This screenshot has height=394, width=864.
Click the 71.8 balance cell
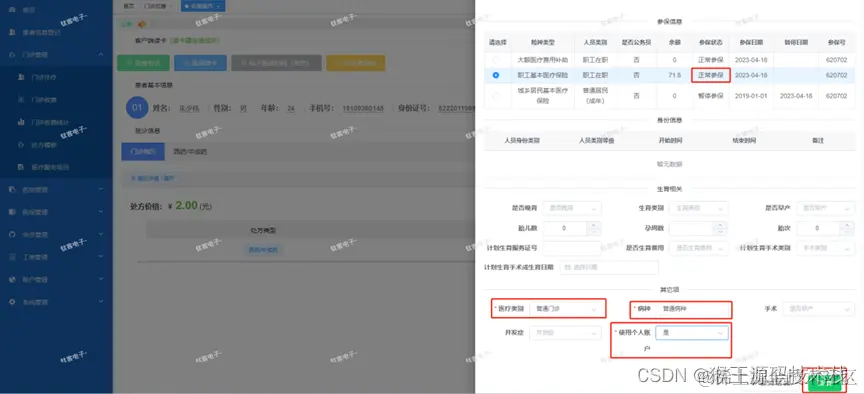(x=674, y=75)
